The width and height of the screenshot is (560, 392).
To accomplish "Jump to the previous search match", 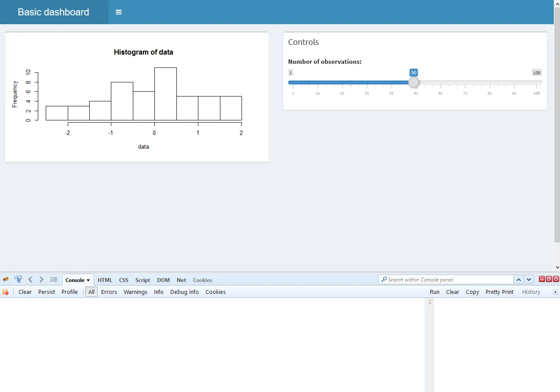I will click(x=519, y=279).
